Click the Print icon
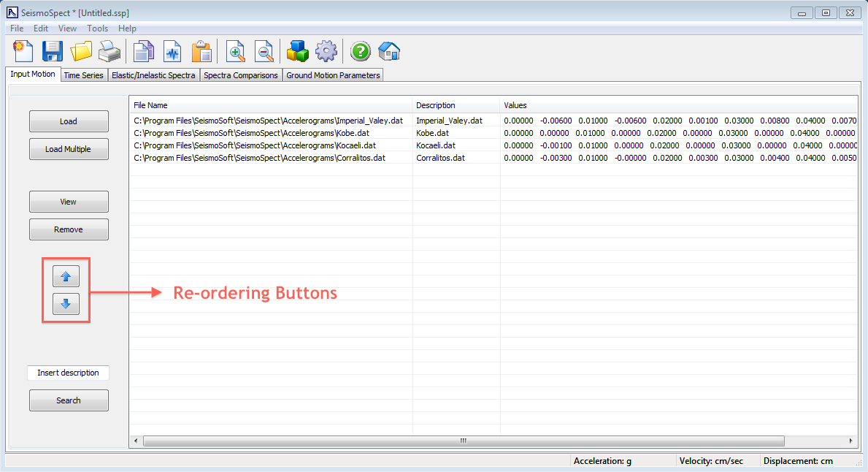This screenshot has height=472, width=868. click(110, 51)
